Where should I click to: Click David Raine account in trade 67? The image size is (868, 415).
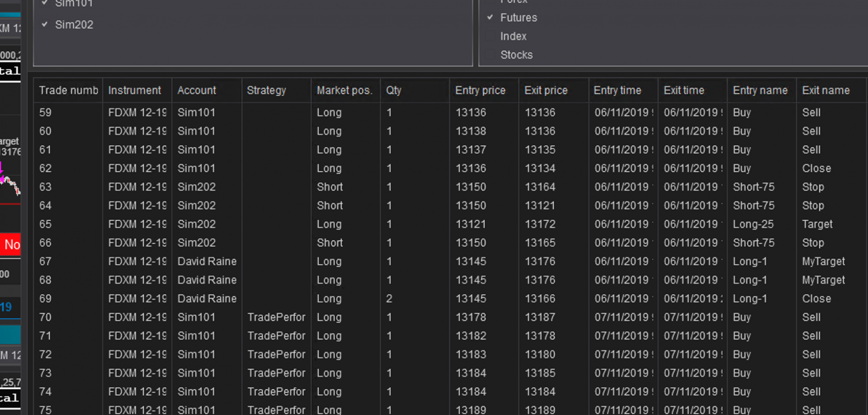(x=207, y=261)
